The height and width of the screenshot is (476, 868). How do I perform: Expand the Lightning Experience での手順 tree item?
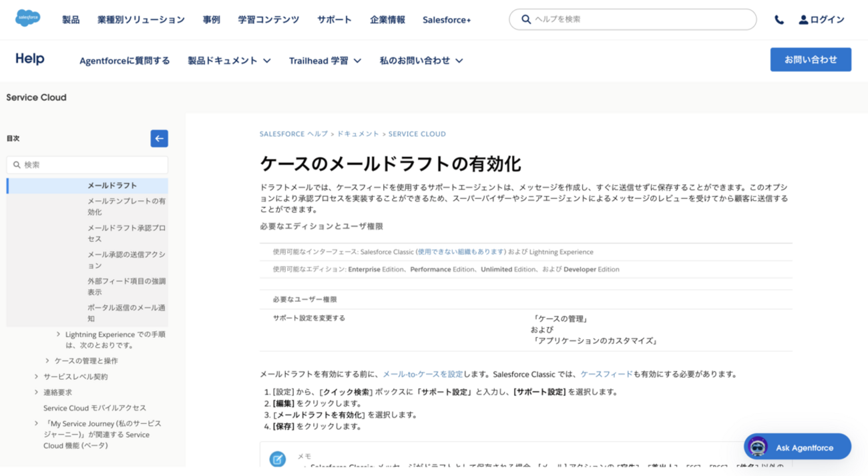coord(59,334)
